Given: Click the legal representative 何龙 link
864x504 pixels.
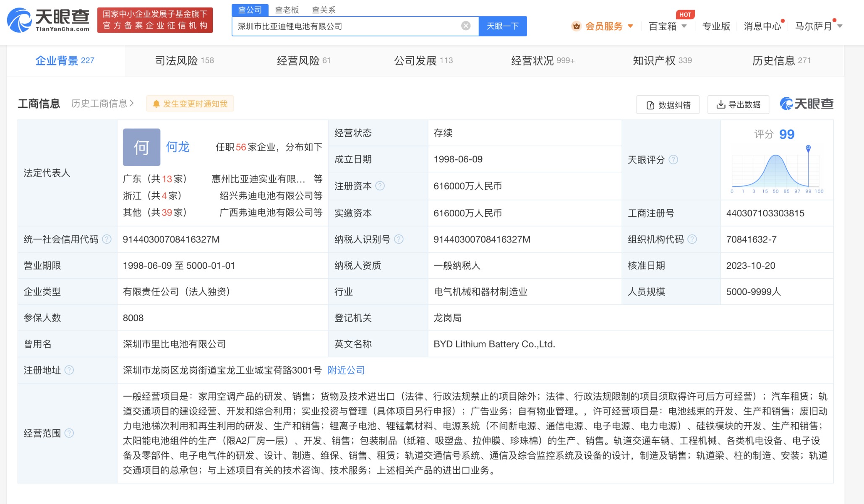Looking at the screenshot, I should [x=178, y=147].
